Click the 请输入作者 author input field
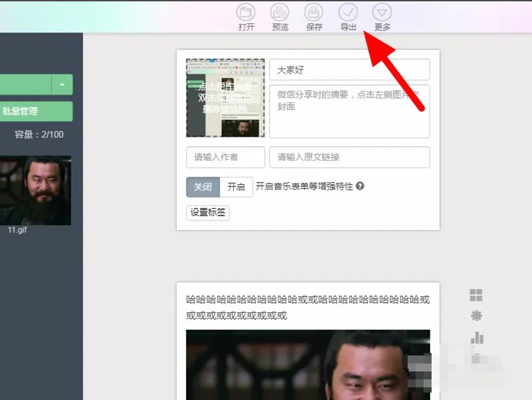 pyautogui.click(x=225, y=157)
